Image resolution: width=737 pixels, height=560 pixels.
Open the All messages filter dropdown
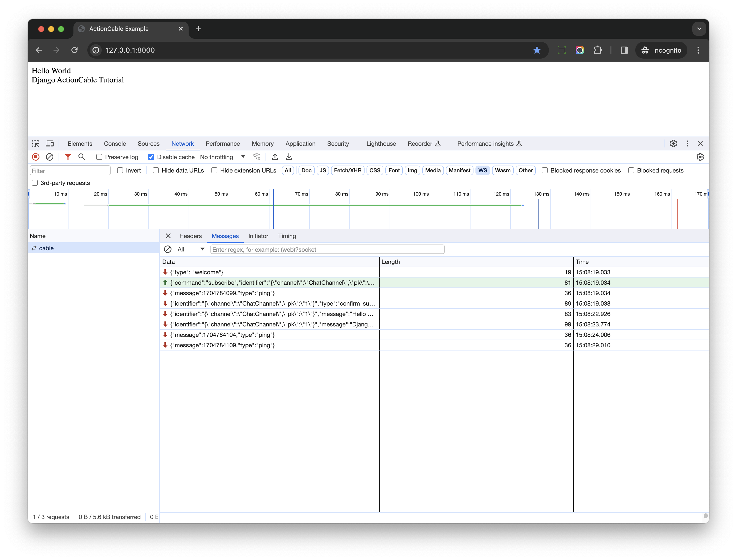click(191, 249)
